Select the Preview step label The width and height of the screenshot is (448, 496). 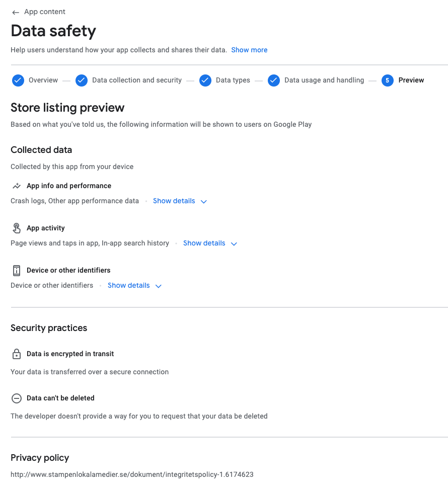tap(411, 80)
